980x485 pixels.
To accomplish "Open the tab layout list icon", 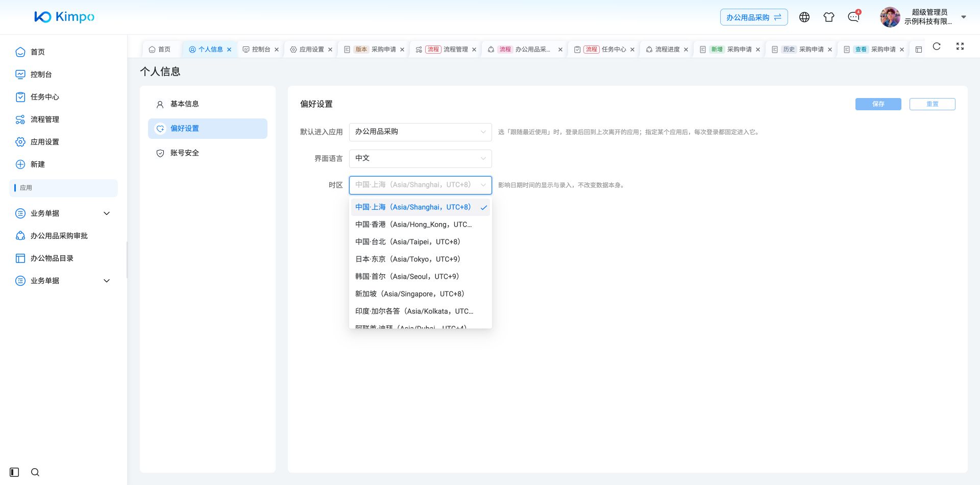I will click(919, 50).
